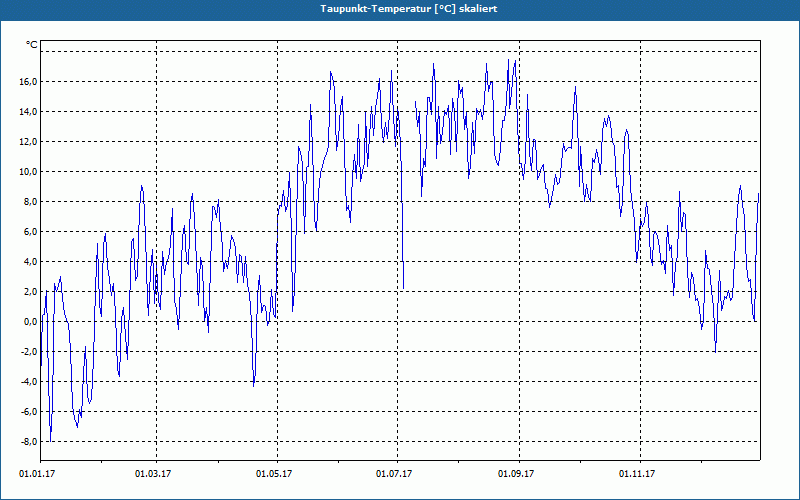Screen dimensions: 800x500
Task: Click the -8,0 y-axis label
Action: [x=29, y=442]
